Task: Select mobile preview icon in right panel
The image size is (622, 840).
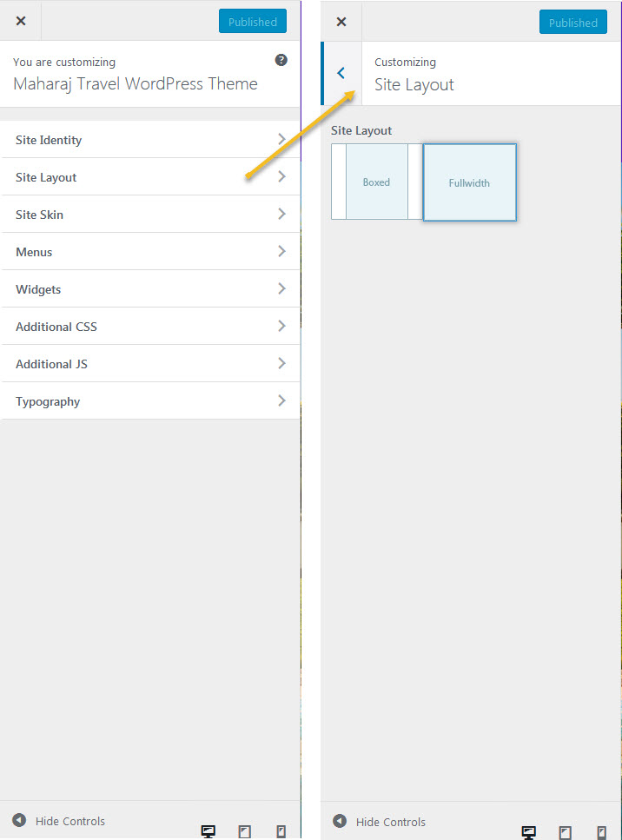Action: click(x=601, y=832)
